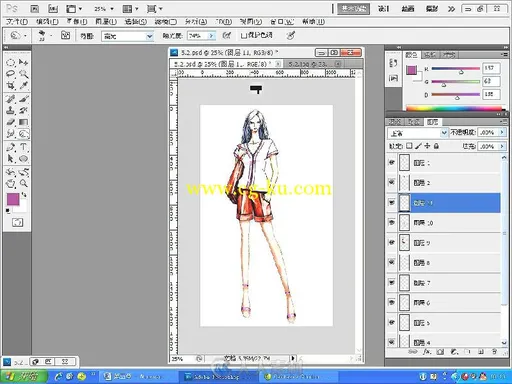Hide layer 13 via its eye icon
Screen dimensions: 512x384
pyautogui.click(x=392, y=163)
